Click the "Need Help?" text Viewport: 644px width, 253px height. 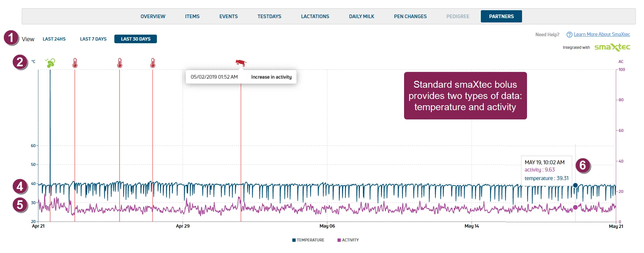point(547,35)
